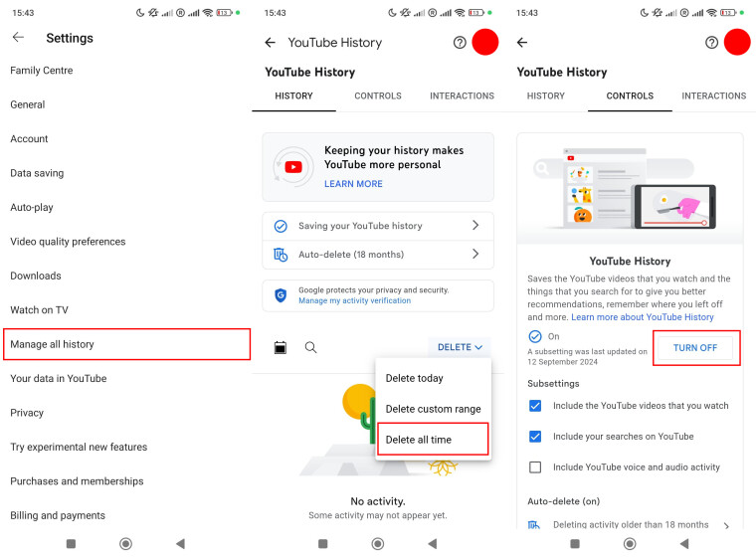The height and width of the screenshot is (559, 756).
Task: Tap the recent apps square under Controls screen
Action: [x=575, y=544]
